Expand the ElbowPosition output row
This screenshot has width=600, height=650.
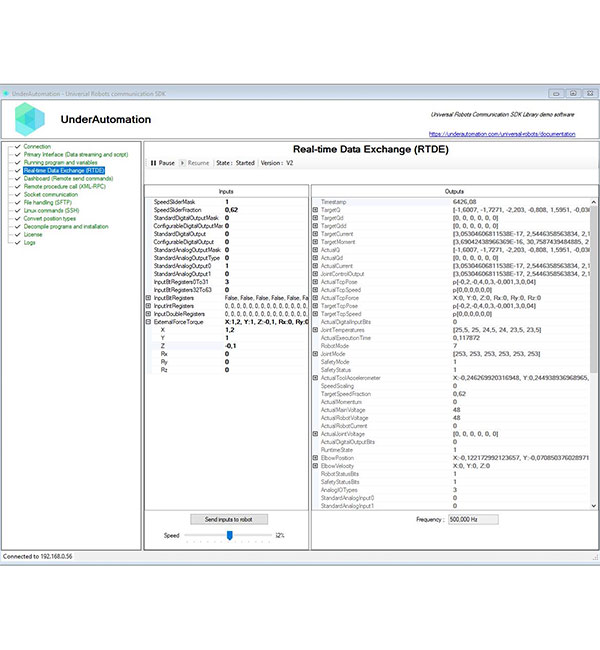coord(316,458)
